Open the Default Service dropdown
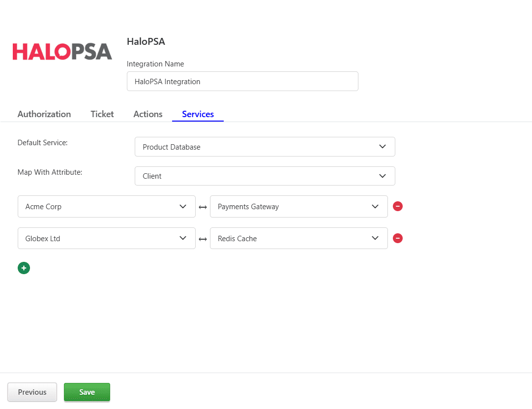This screenshot has width=532, height=409. click(265, 147)
